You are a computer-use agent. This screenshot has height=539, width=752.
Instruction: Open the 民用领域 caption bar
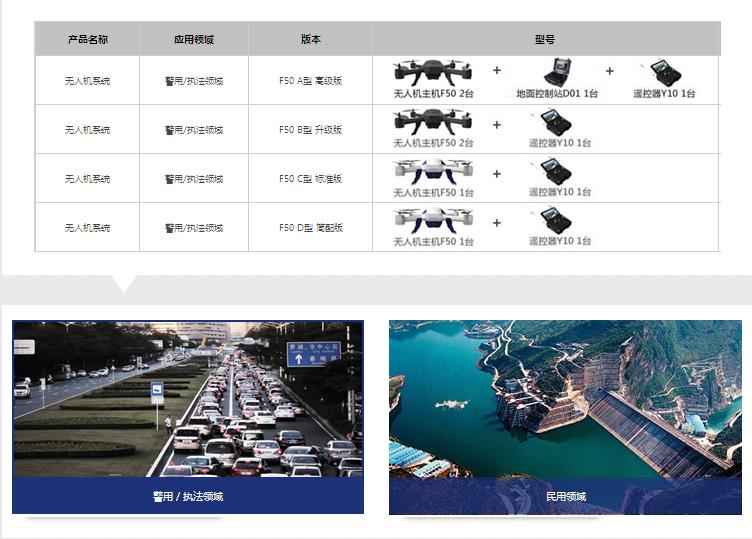565,496
